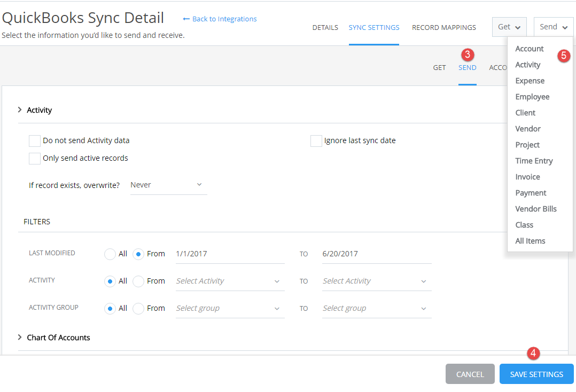Enable Only send active records

coord(34,158)
